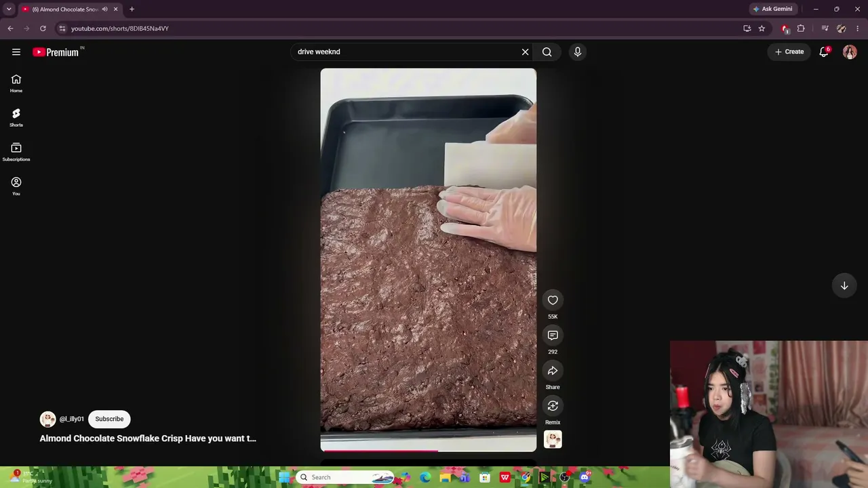The image size is (868, 488).
Task: Open the Short's sound thumbnail
Action: (x=553, y=439)
